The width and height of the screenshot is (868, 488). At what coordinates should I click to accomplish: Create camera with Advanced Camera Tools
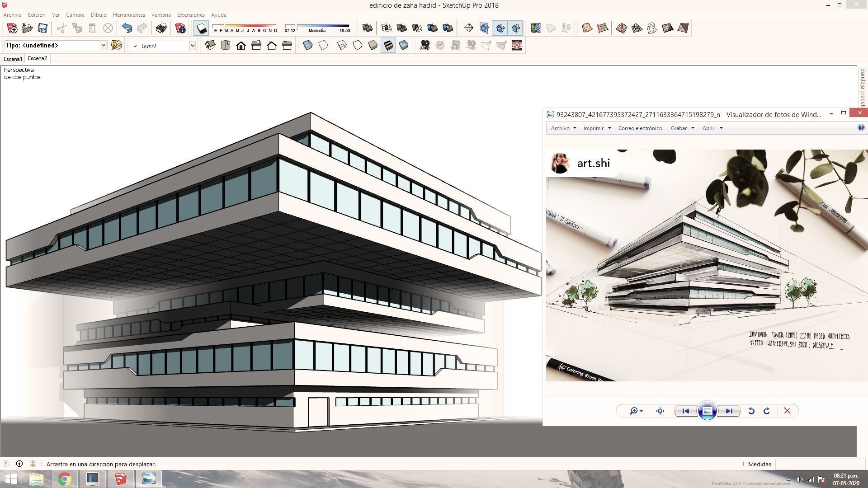(x=425, y=45)
